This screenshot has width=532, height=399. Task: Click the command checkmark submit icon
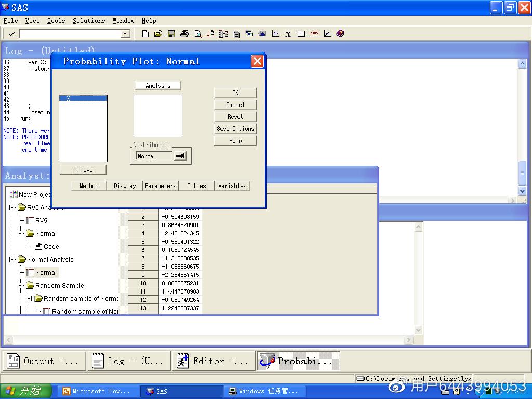(x=11, y=34)
